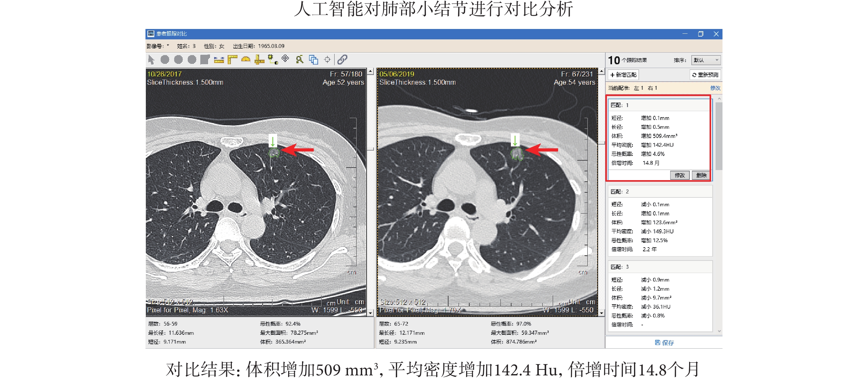Click up arrow of left CT viewer scrollbar
868x382 pixels.
coord(370,71)
